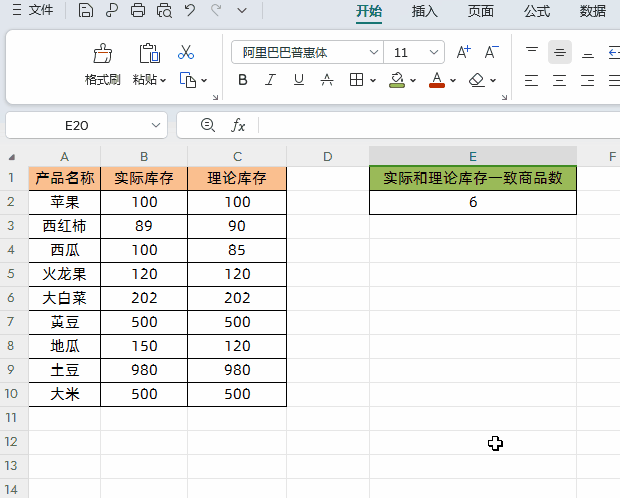Switch to the 插入 tab
Image resolution: width=620 pixels, height=498 pixels.
[425, 11]
